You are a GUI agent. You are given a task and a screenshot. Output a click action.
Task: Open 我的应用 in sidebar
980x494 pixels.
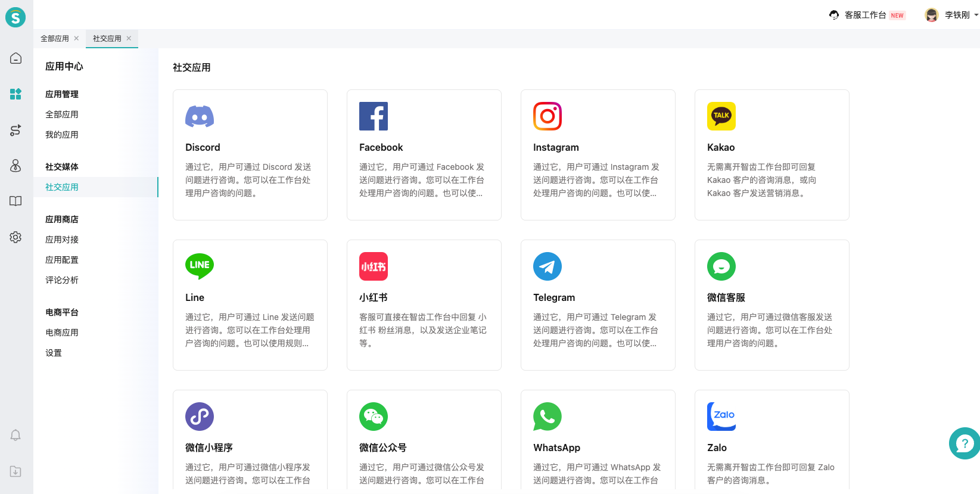[62, 135]
